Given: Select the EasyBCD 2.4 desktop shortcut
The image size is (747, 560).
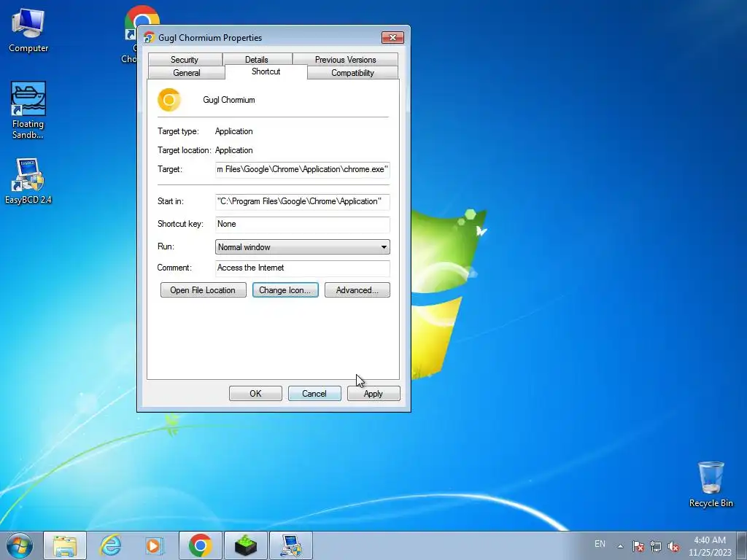Looking at the screenshot, I should coord(28,181).
